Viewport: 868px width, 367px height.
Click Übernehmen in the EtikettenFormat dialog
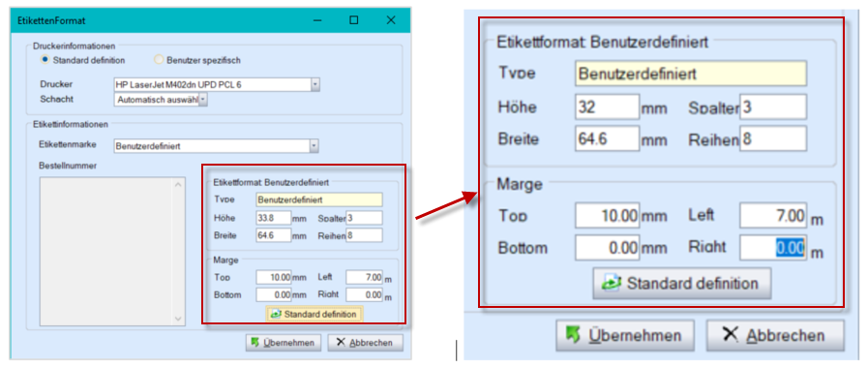pos(284,343)
